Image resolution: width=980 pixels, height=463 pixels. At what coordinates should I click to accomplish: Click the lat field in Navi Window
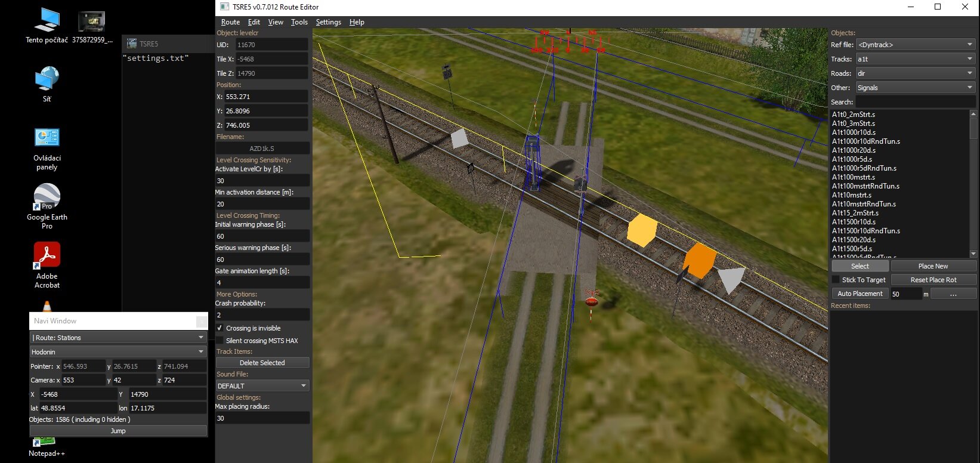(78, 408)
